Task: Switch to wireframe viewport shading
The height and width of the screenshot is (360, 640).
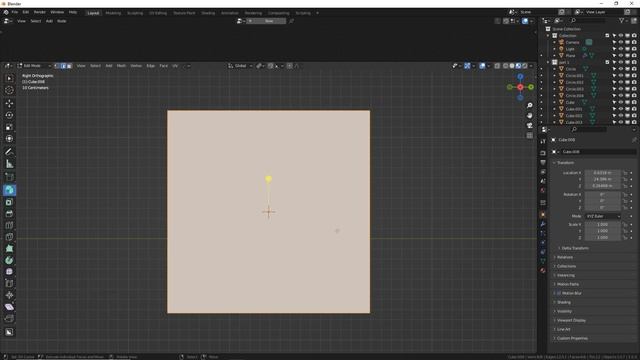Action: [505, 66]
